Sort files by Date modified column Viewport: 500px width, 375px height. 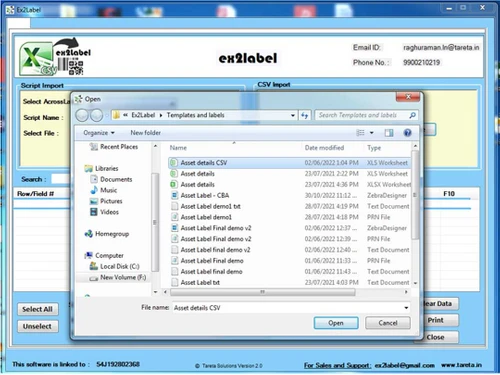[x=324, y=148]
